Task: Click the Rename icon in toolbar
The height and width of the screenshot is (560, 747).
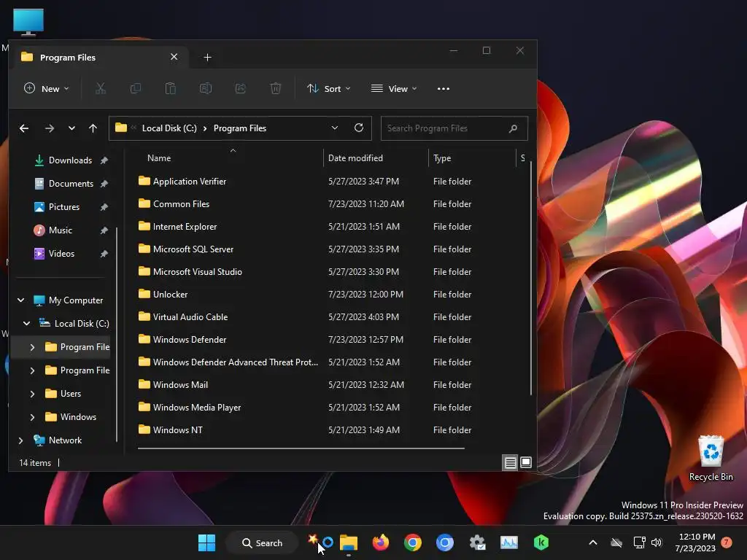Action: point(205,88)
